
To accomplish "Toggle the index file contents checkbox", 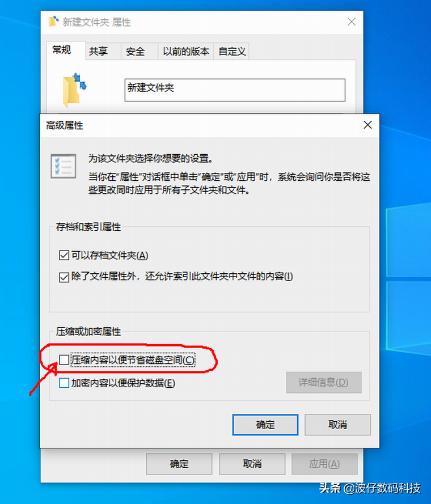I will coord(64,277).
